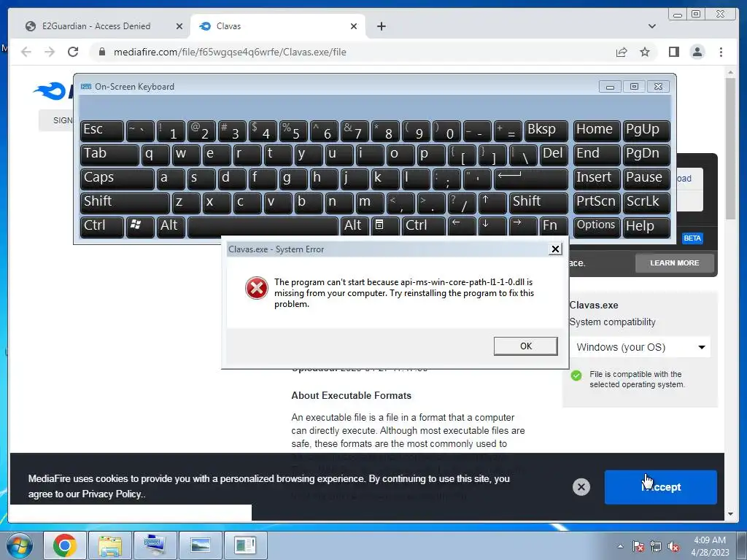Screen dimensions: 747x560
Task: Click the left arrow key on keyboard
Action: coord(462,227)
